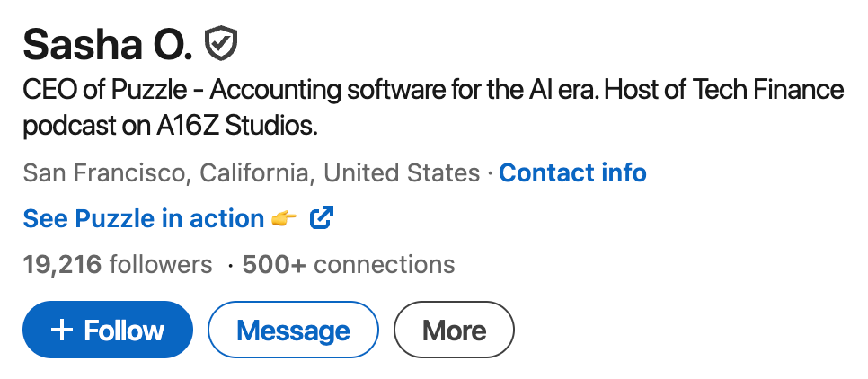The width and height of the screenshot is (868, 379).
Task: Click the San Francisco location text
Action: [106, 172]
